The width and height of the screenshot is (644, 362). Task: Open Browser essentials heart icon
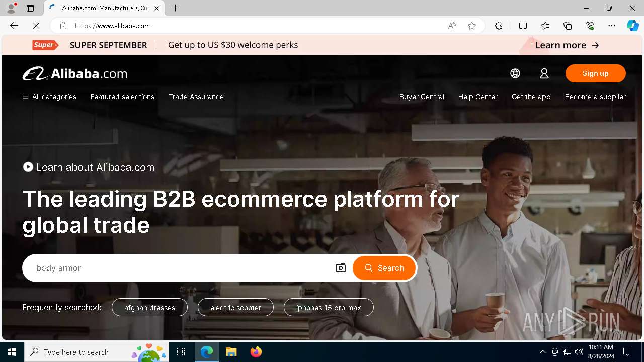590,26
